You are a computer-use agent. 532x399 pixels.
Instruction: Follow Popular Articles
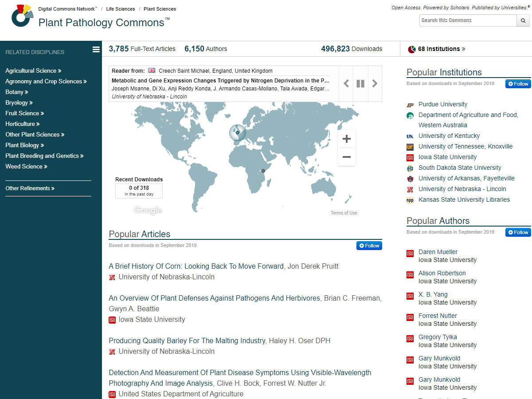[369, 246]
